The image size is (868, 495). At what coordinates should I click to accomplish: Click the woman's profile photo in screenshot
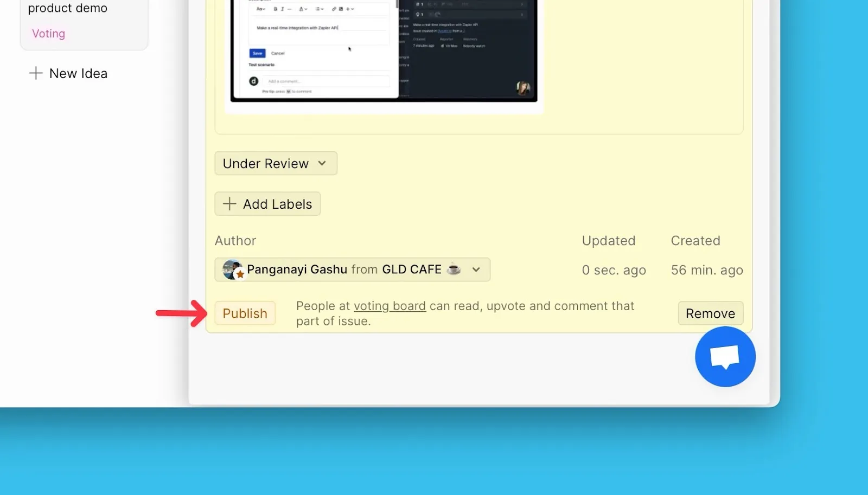523,88
